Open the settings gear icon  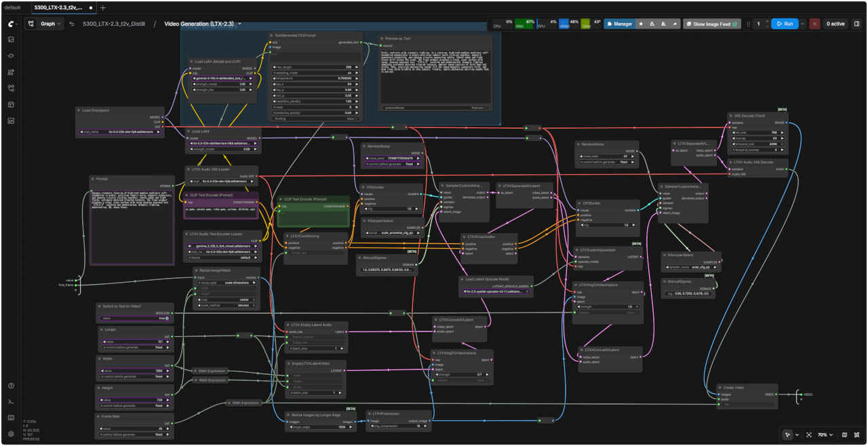(11, 434)
